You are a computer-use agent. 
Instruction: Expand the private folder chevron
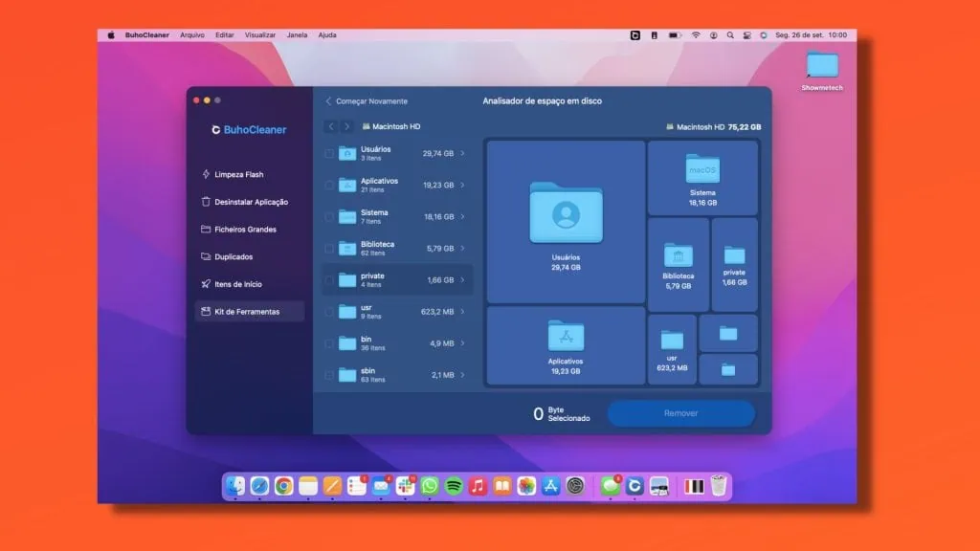pyautogui.click(x=463, y=280)
